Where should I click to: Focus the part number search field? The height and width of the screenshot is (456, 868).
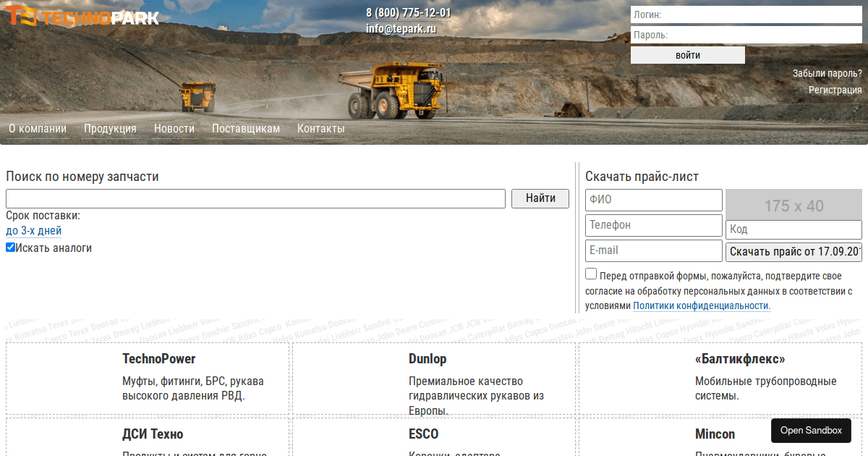pos(255,198)
